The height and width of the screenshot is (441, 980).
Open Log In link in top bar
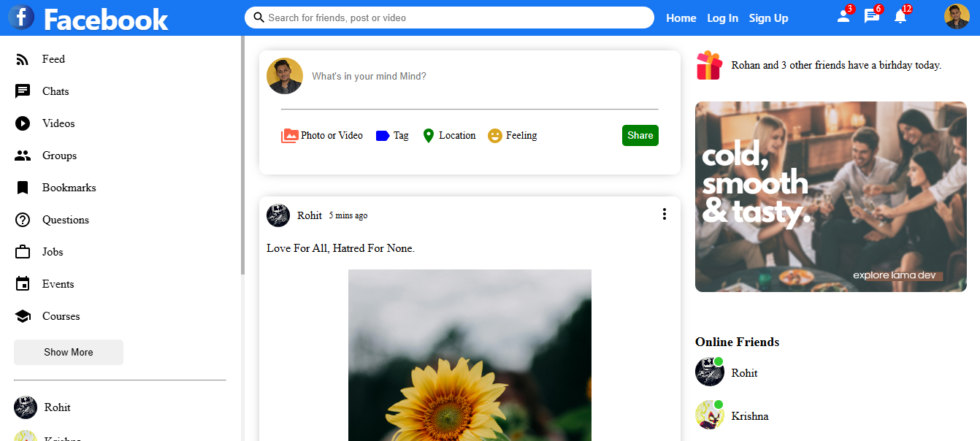tap(722, 18)
